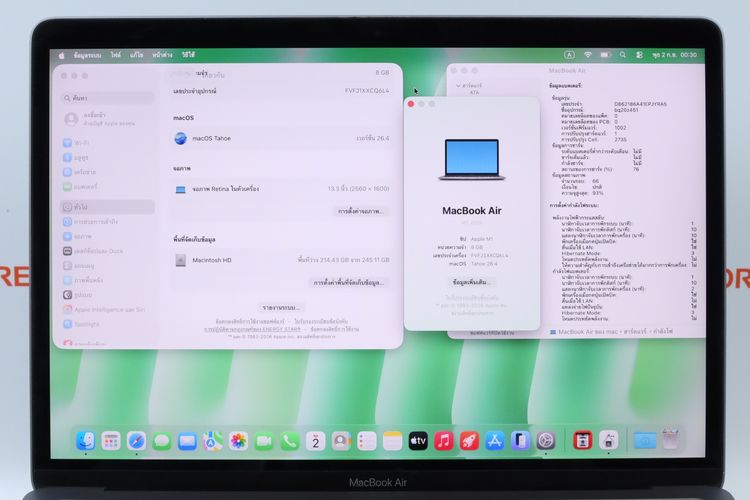Click the battery icon in the menu bar
Viewport: 750px width, 500px height.
coord(606,55)
